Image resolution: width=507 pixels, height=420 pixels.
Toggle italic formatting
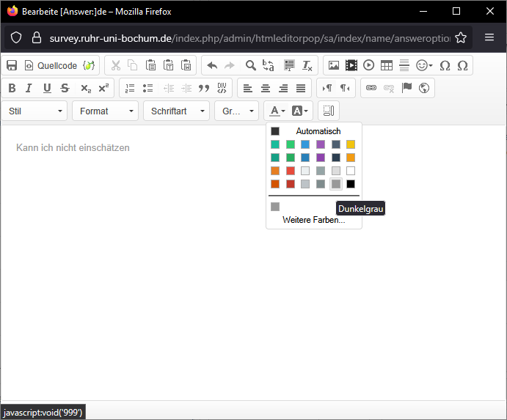coord(29,88)
